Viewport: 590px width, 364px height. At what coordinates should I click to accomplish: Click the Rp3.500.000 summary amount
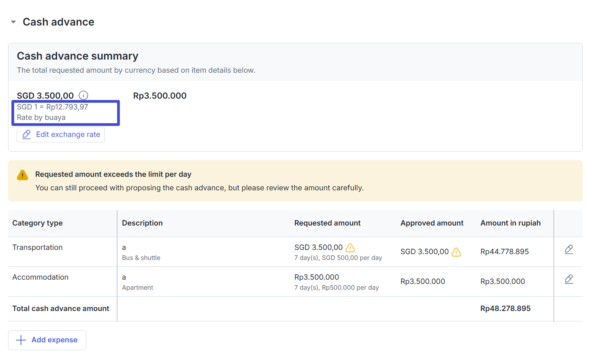point(160,96)
